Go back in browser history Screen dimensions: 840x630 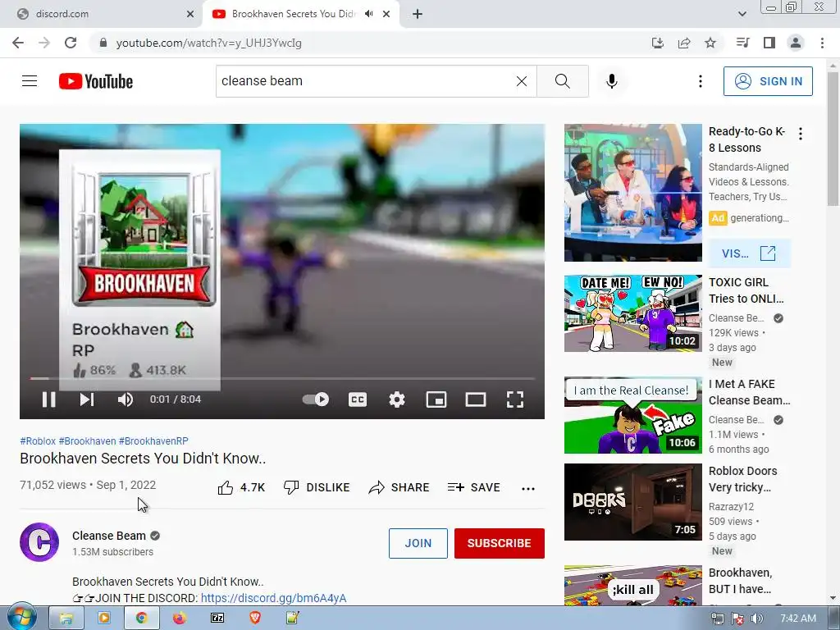[18, 43]
